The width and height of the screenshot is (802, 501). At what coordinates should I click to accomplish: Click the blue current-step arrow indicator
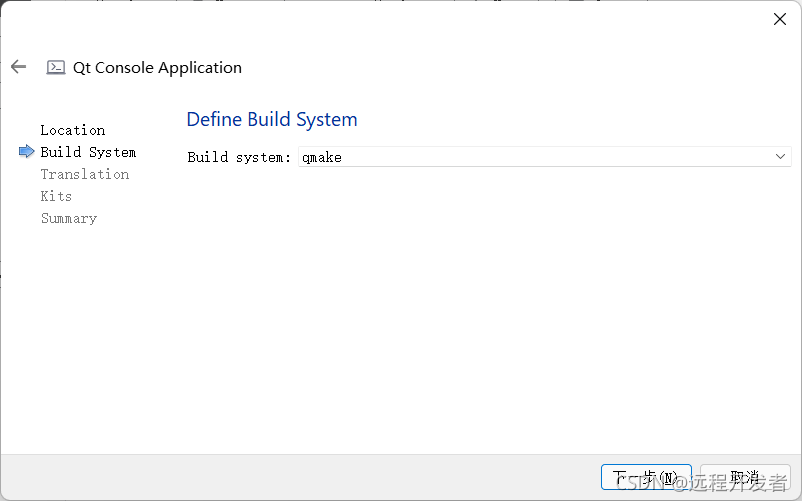pyautogui.click(x=27, y=151)
